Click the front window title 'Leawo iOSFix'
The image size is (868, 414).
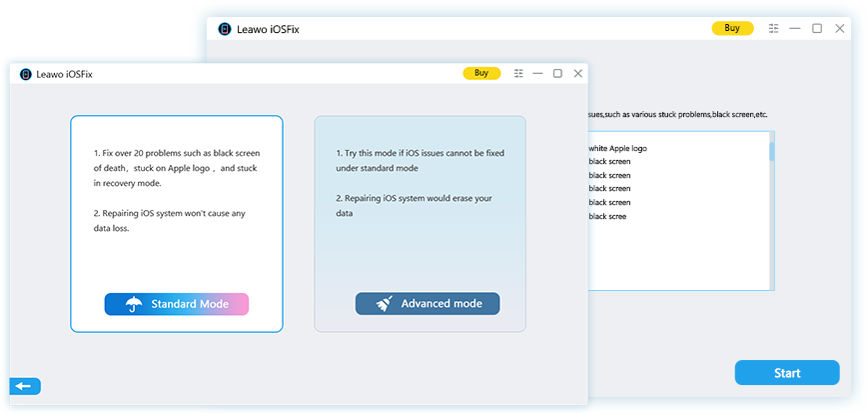click(64, 74)
